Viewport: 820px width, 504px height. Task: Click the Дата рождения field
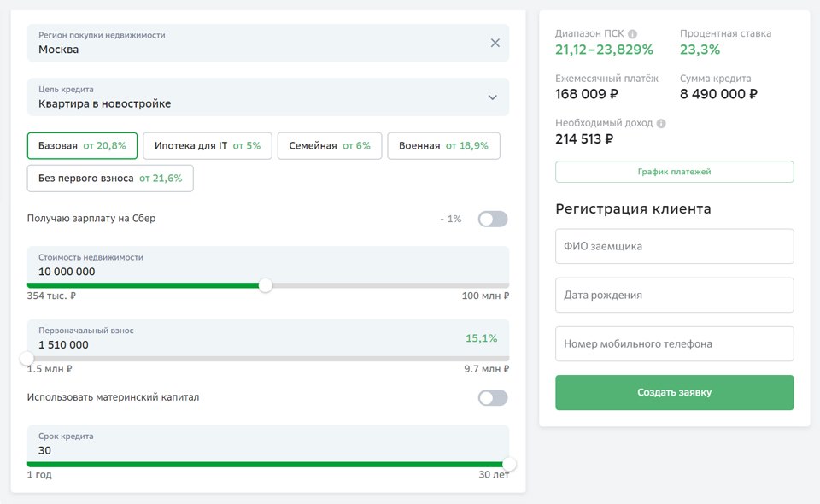pos(674,296)
